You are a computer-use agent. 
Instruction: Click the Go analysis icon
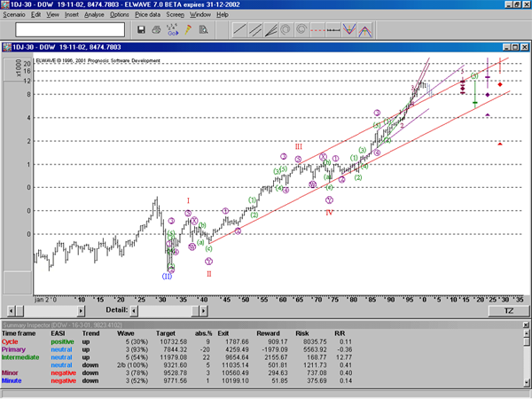point(173,30)
